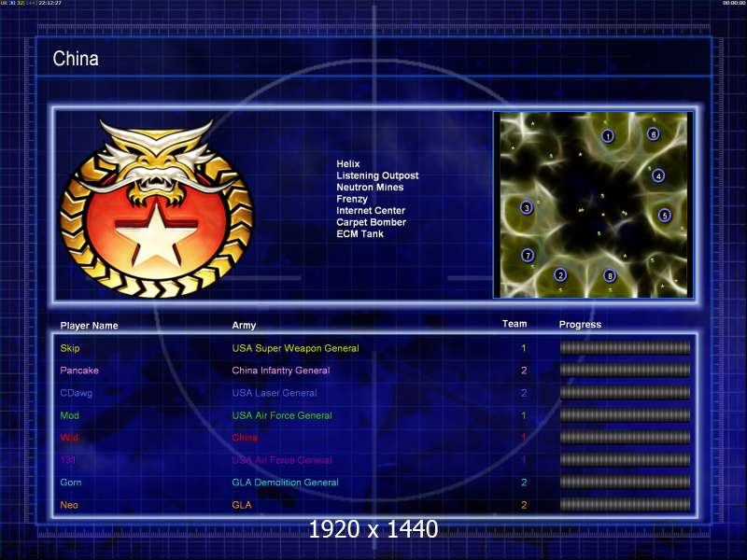Select player name Gorn
The height and width of the screenshot is (560, 747).
click(71, 483)
